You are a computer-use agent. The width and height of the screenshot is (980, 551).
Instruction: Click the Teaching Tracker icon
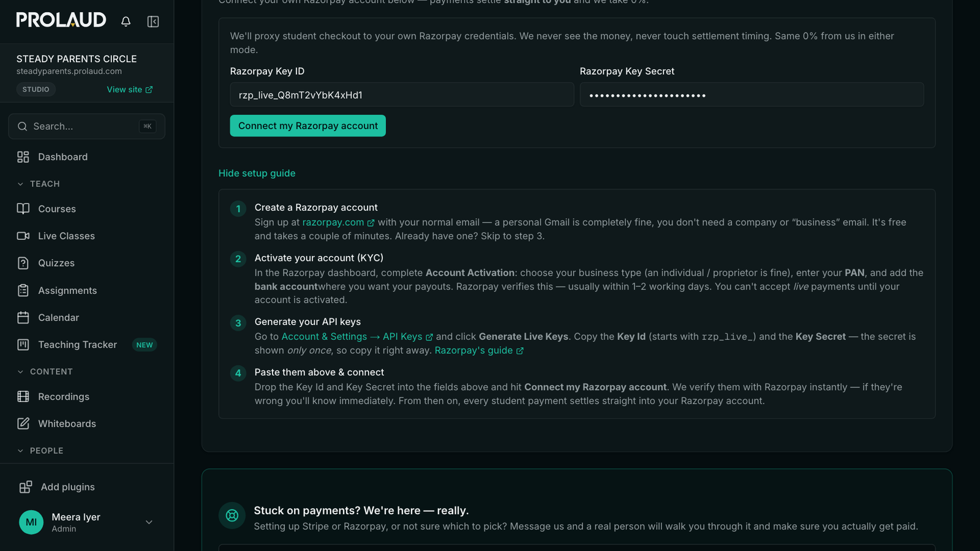tap(23, 345)
